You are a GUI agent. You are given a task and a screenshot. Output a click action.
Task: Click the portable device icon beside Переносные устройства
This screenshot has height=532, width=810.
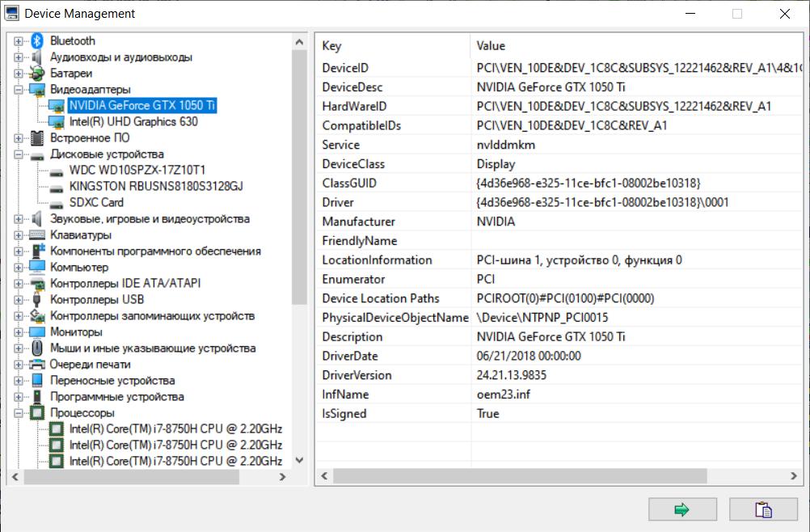pyautogui.click(x=36, y=381)
